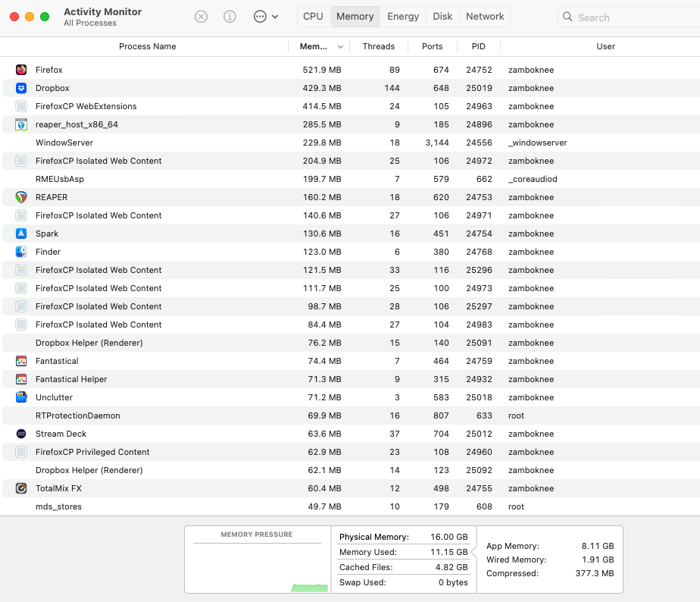Screen dimensions: 700x602
Task: Switch to the Disk tab
Action: pos(442,17)
